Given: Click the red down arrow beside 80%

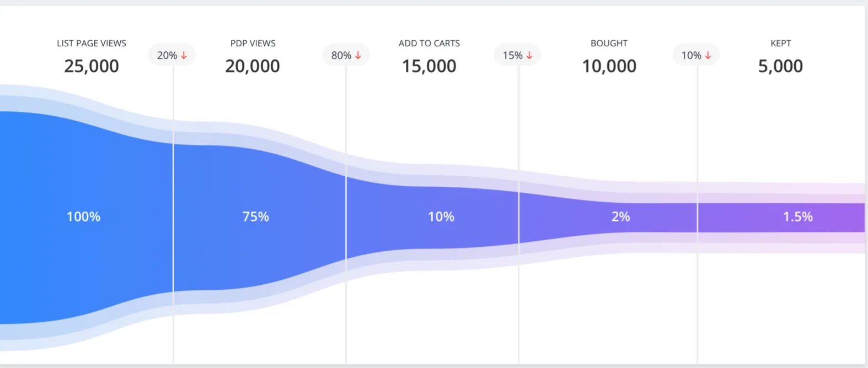Looking at the screenshot, I should pyautogui.click(x=358, y=55).
